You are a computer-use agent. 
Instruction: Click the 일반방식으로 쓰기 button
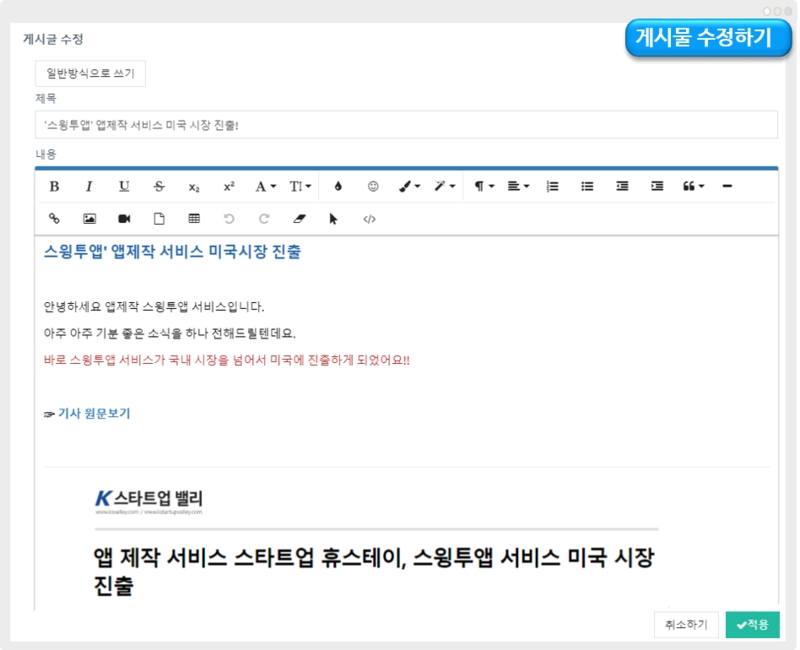[90, 73]
